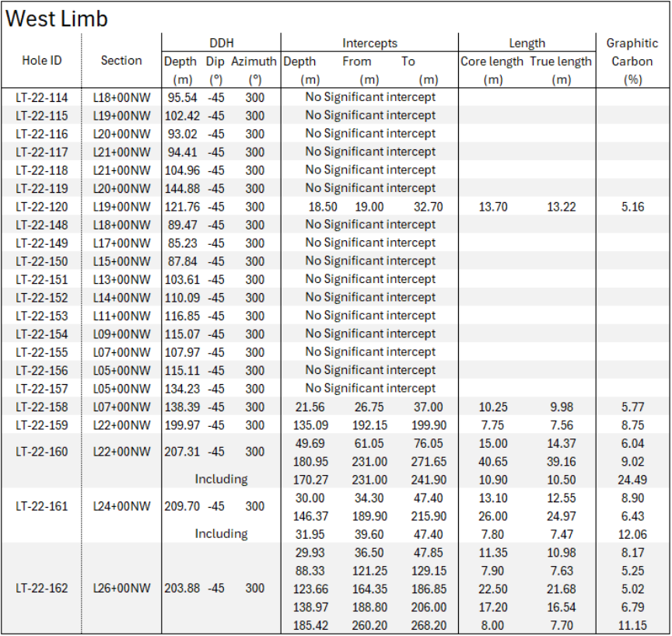
Task: Click the Graphitic Carbon column header
Action: 632,52
